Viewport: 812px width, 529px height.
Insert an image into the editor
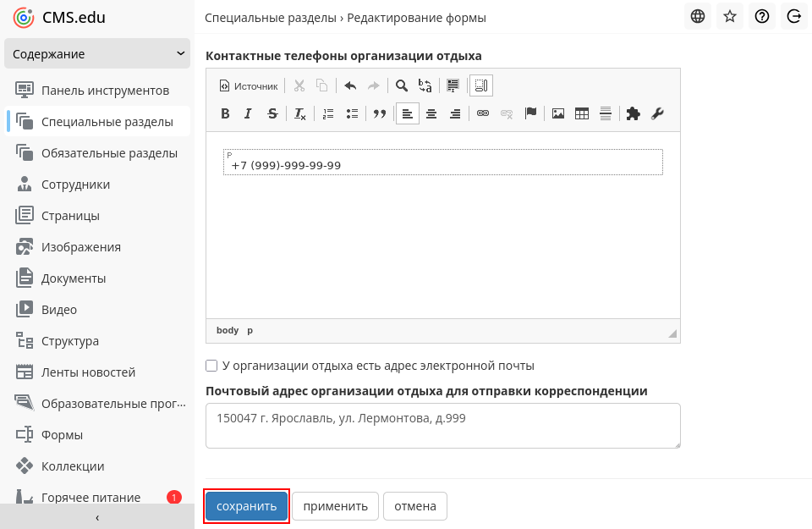pos(558,114)
